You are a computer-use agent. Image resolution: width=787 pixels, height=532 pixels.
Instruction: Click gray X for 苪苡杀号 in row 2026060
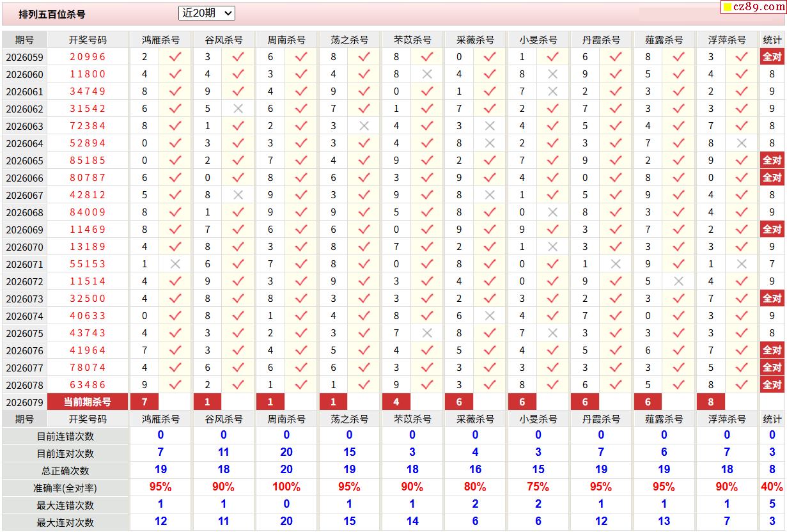pos(427,74)
